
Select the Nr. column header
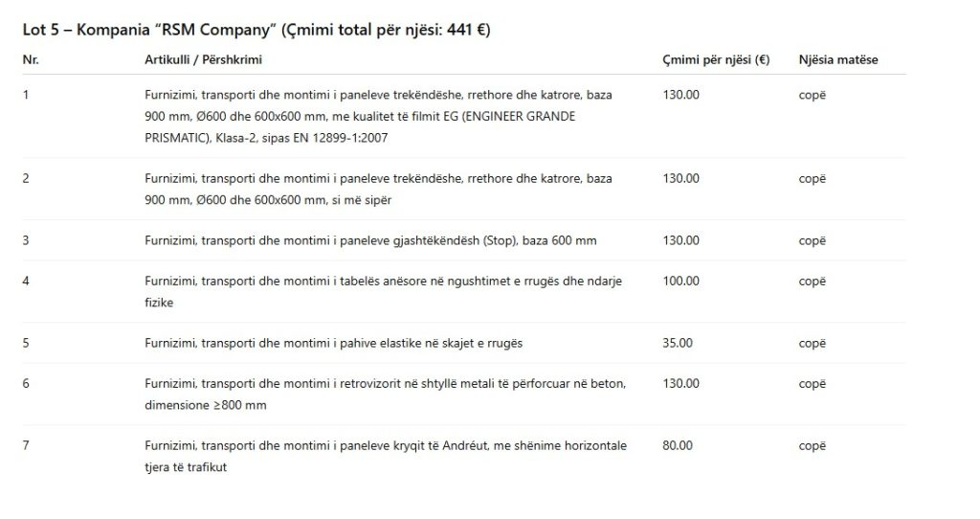click(x=31, y=59)
